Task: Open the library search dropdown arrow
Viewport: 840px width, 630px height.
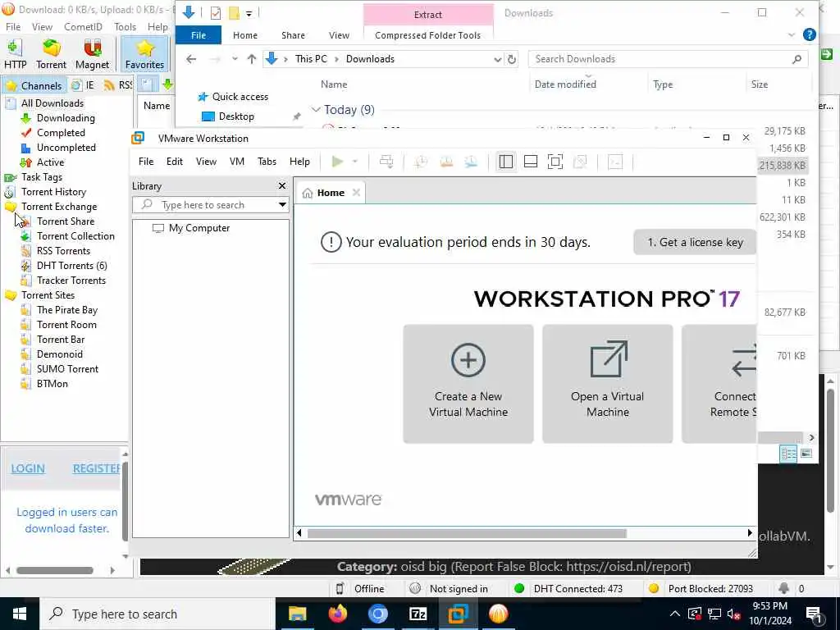Action: (x=282, y=204)
